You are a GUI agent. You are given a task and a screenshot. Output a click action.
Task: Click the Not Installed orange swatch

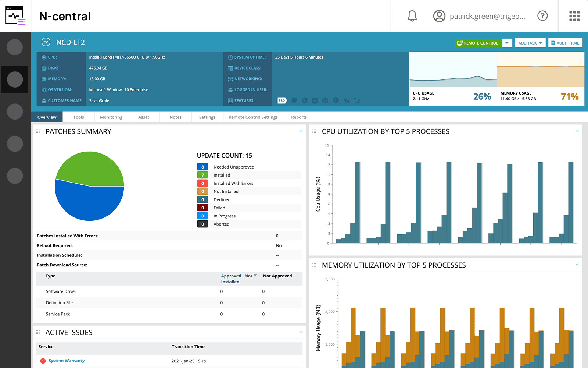(x=202, y=191)
